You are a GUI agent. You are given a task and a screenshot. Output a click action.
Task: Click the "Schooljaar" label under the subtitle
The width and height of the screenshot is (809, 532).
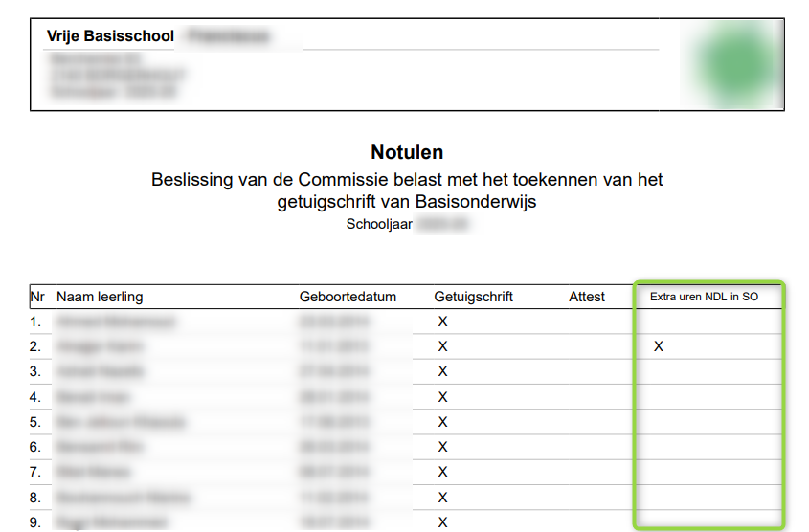point(376,224)
